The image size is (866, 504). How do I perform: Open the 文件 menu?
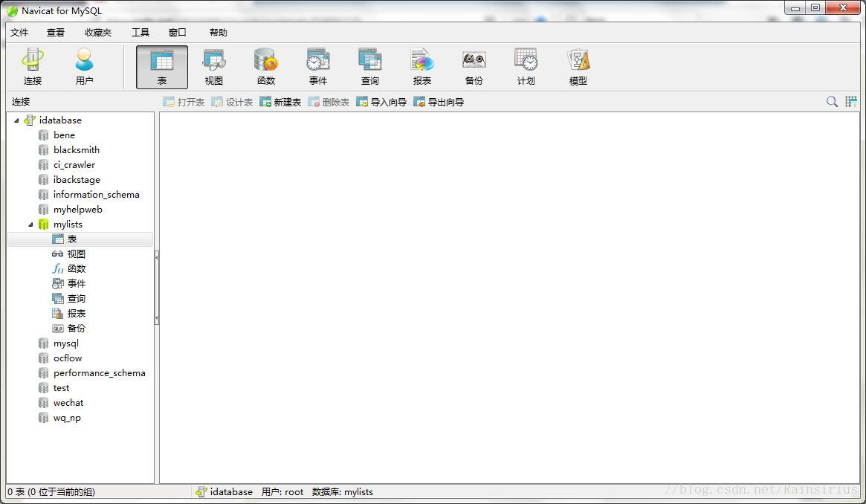pyautogui.click(x=19, y=33)
